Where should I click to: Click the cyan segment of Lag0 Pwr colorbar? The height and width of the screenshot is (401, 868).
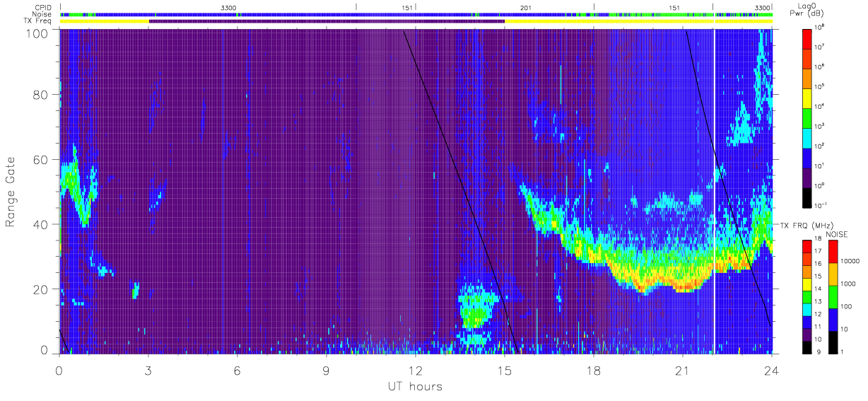(808, 136)
